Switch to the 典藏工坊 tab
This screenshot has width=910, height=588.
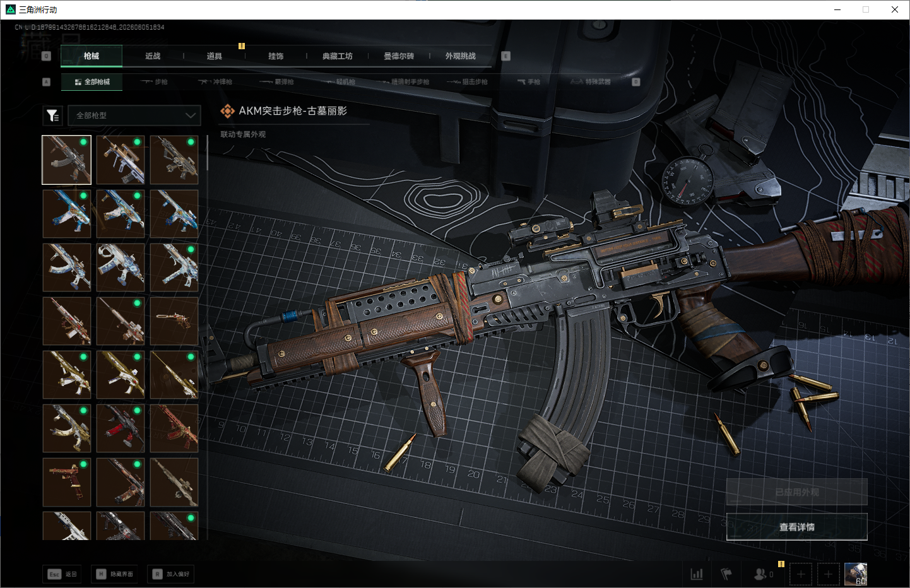pyautogui.click(x=338, y=56)
